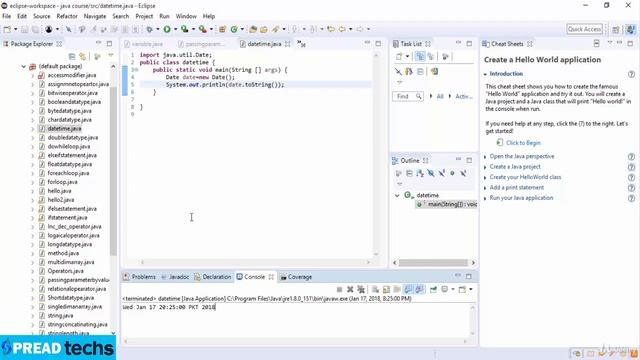Click the Outline panel horizontal scrollbar
This screenshot has height=360, width=640.
tap(433, 262)
